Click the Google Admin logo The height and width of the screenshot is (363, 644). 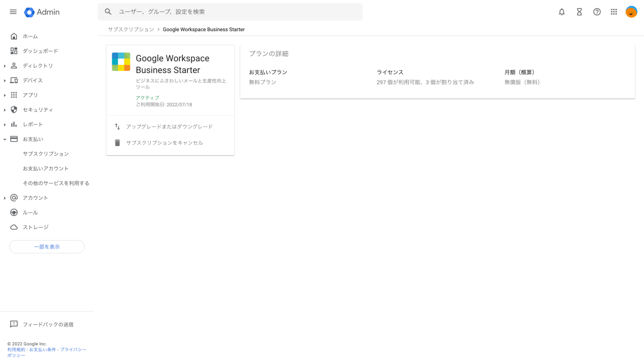coord(42,12)
